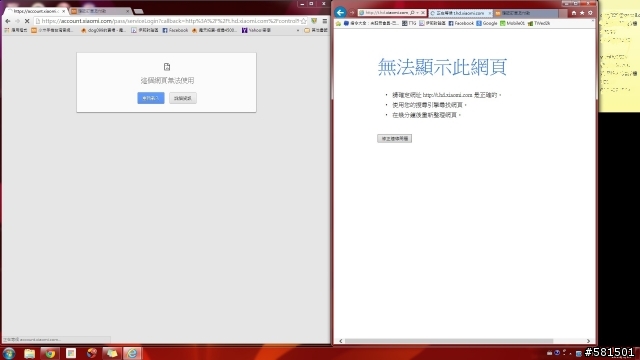
Task: Open the Yahoo bookmark in Chrome
Action: coord(256,30)
